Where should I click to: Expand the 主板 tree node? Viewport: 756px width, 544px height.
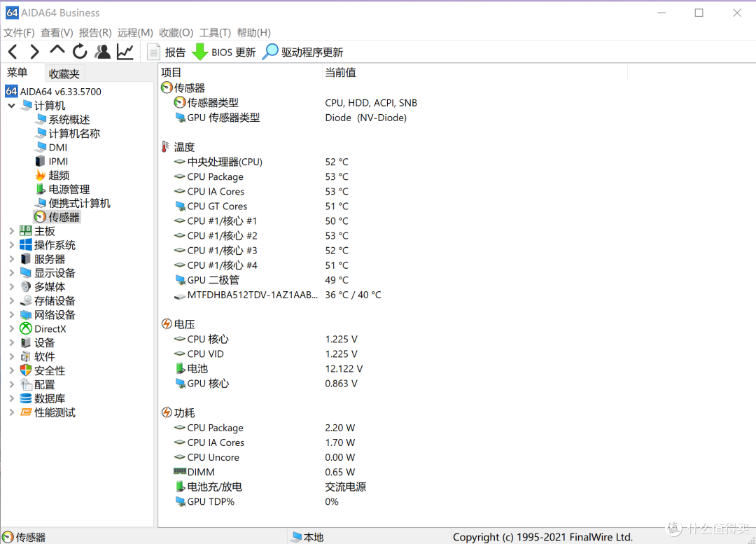coord(12,231)
